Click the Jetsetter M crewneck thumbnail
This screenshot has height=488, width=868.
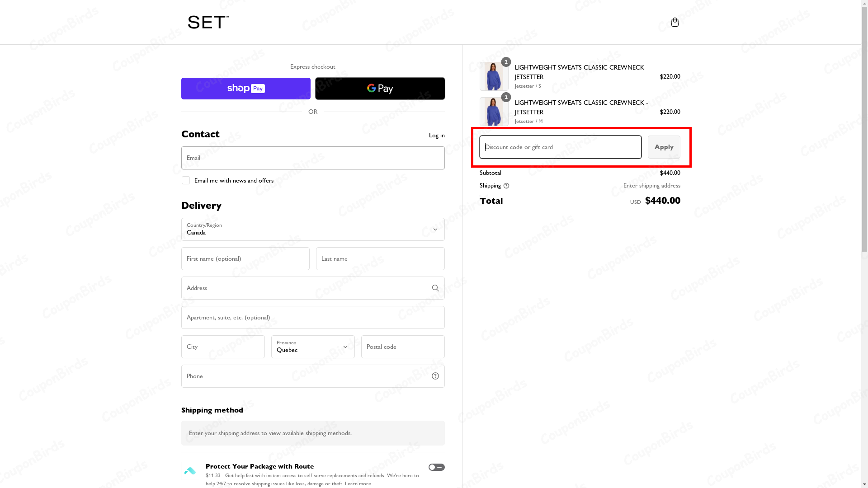click(x=493, y=111)
